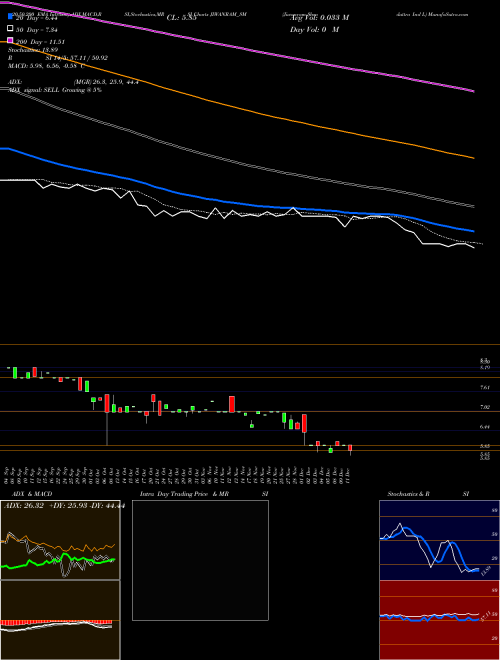The width and height of the screenshot is (500, 660).
Task: Click the 'ADX: 26.32 +DY: 25.93 -DY: 44.44' readout
Action: coord(64,506)
